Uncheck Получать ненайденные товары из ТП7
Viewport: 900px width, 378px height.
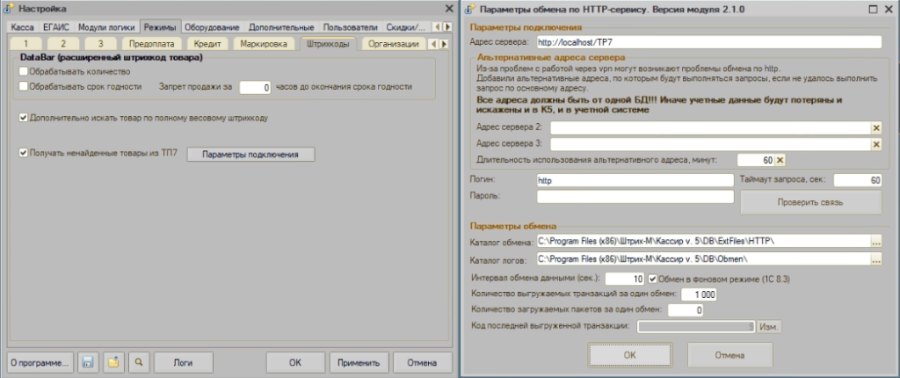click(x=24, y=153)
